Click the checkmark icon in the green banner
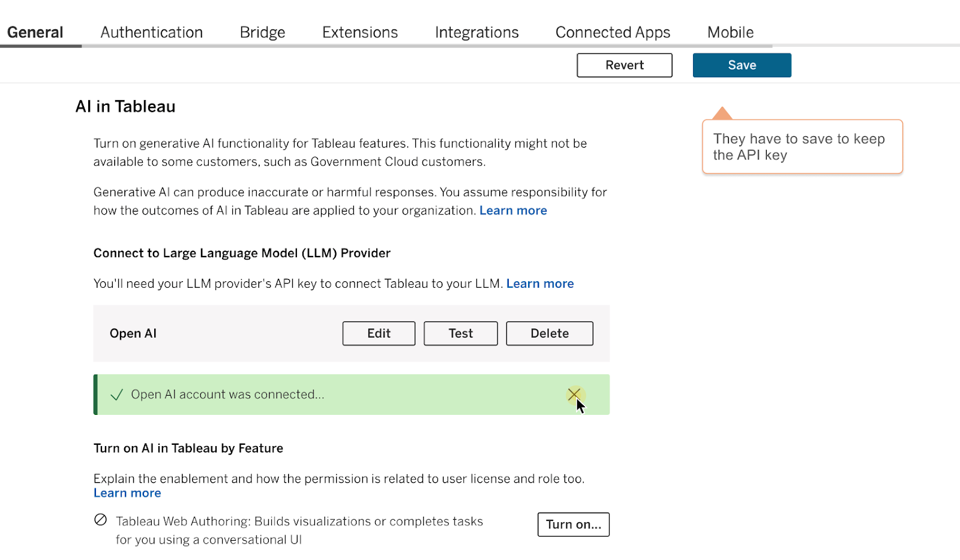Image resolution: width=960 pixels, height=560 pixels. click(x=115, y=394)
